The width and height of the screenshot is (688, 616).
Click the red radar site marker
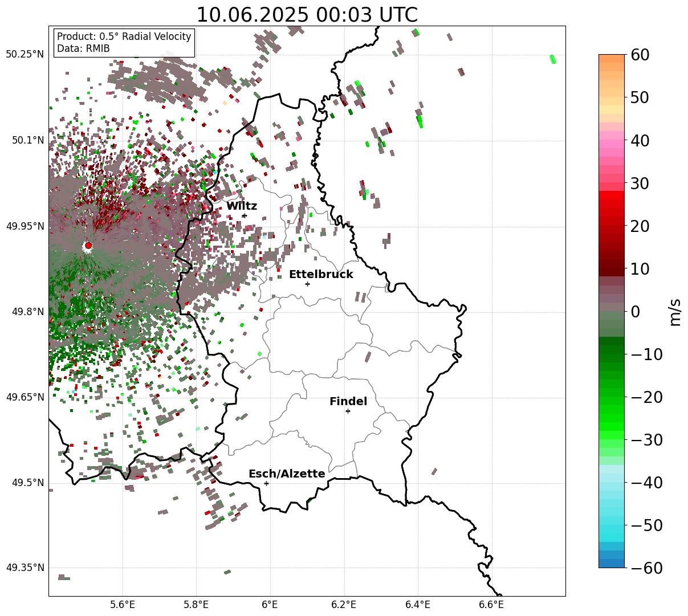(x=88, y=246)
